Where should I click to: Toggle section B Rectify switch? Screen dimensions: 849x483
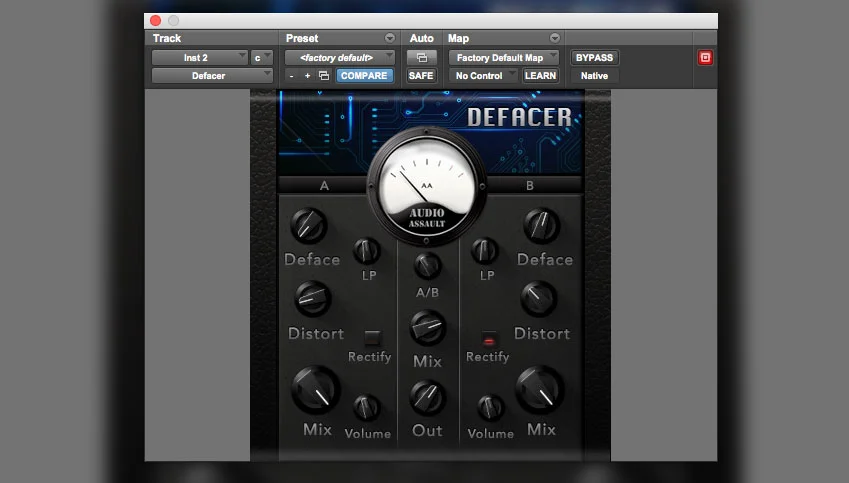point(488,339)
